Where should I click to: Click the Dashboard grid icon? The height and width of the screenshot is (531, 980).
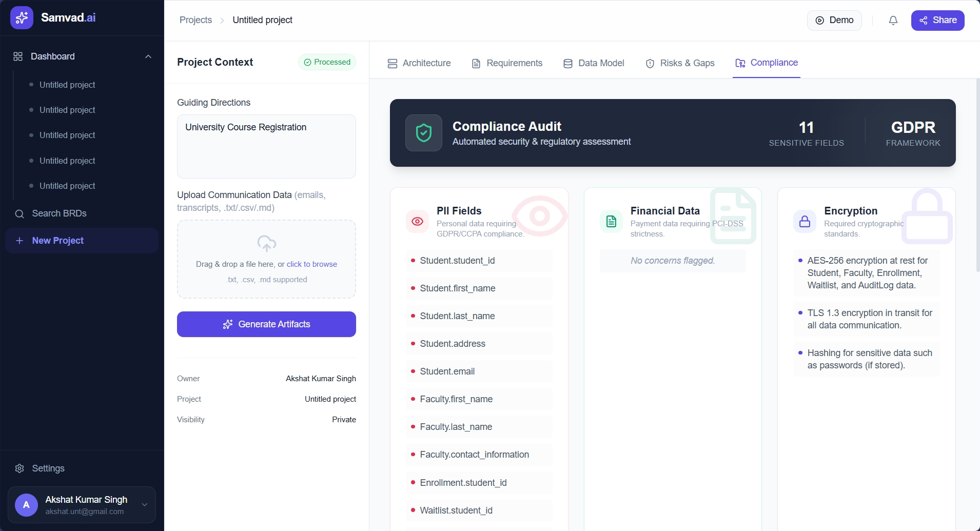click(x=18, y=56)
